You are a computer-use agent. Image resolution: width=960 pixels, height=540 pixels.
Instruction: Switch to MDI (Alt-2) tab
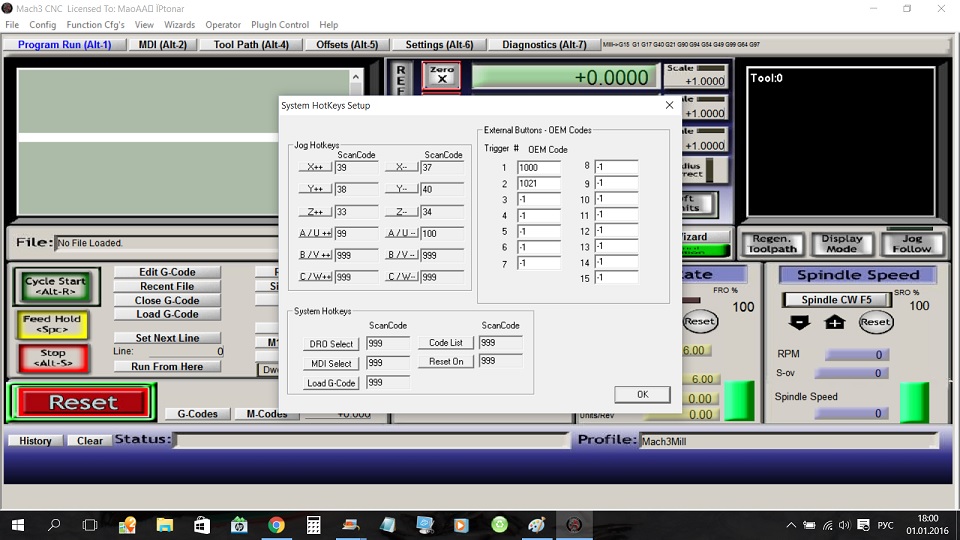(162, 45)
